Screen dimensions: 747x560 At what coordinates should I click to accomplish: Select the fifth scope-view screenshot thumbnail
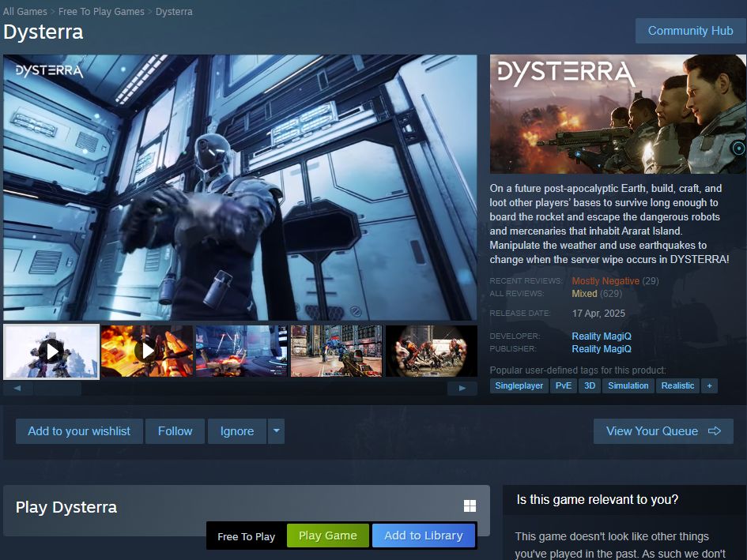(x=431, y=351)
